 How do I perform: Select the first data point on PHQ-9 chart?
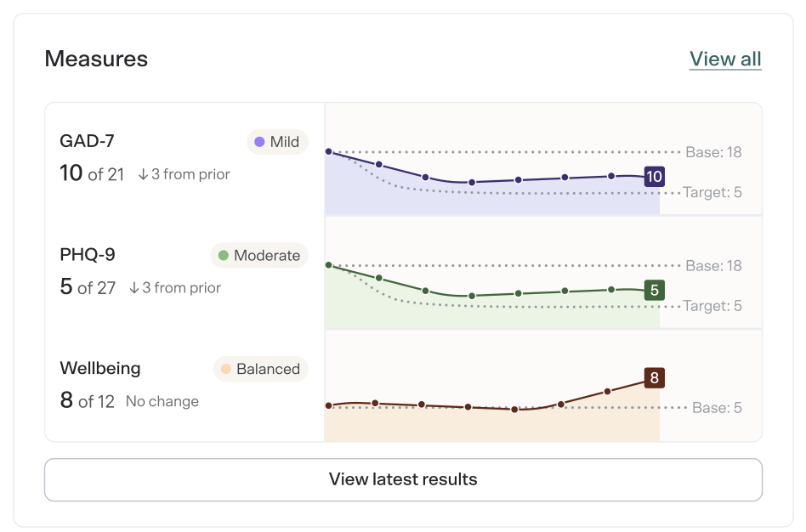coord(329,265)
